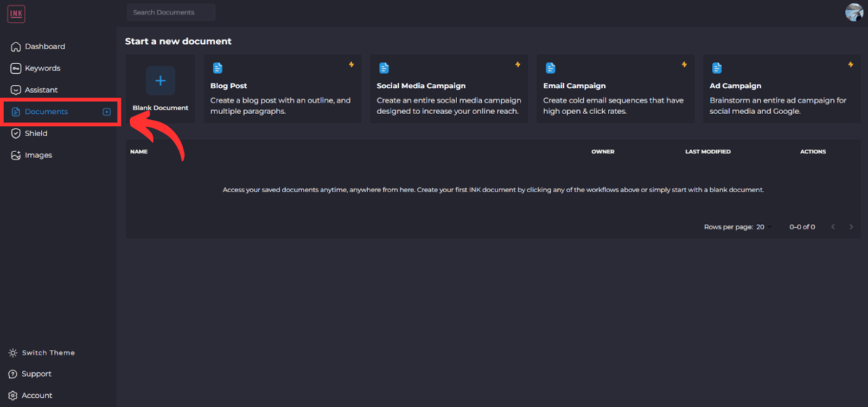Sort by the OWNER column header
The width and height of the screenshot is (868, 407).
(603, 152)
